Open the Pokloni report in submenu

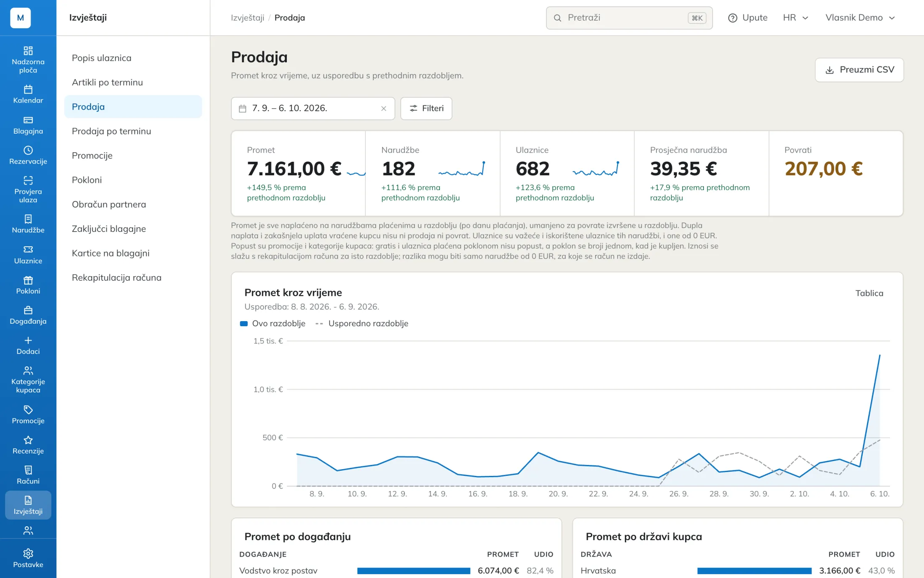pos(133,180)
